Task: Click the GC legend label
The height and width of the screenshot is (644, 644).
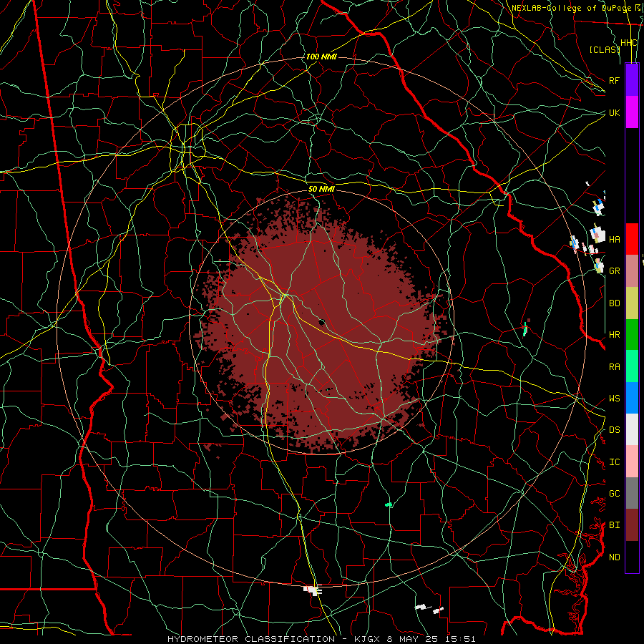Action: point(614,494)
